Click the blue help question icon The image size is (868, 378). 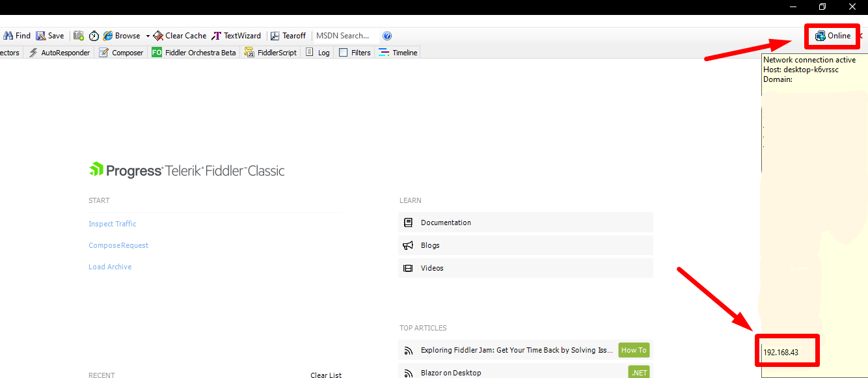(387, 36)
